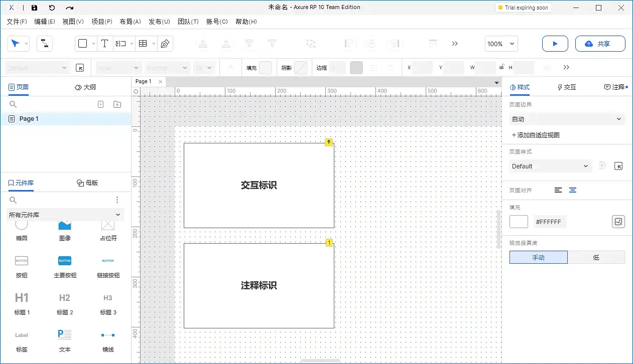Open the 布局 menu
Viewport: 633px width, 364px height.
coord(130,22)
